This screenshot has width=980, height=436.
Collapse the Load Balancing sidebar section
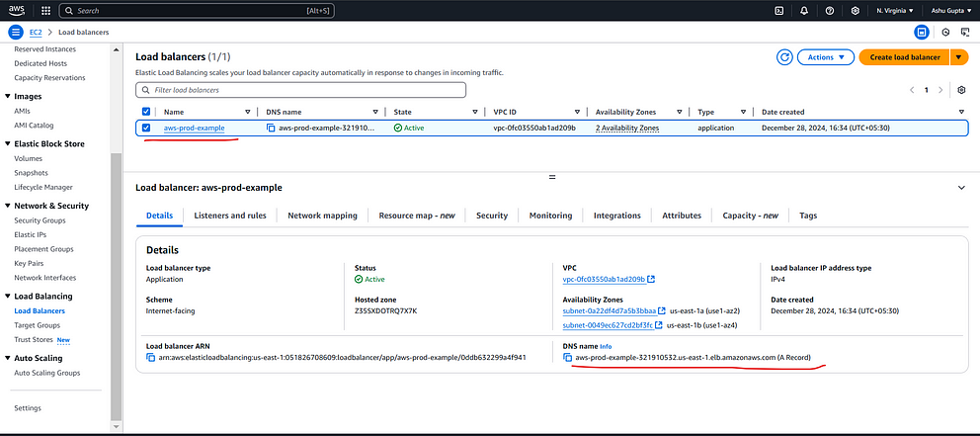click(8, 297)
